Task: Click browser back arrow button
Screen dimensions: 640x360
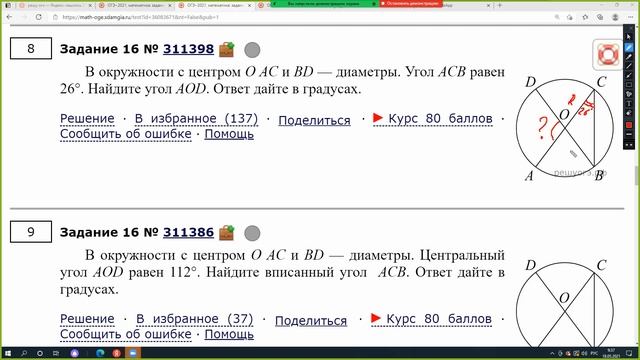Action: tap(9, 17)
